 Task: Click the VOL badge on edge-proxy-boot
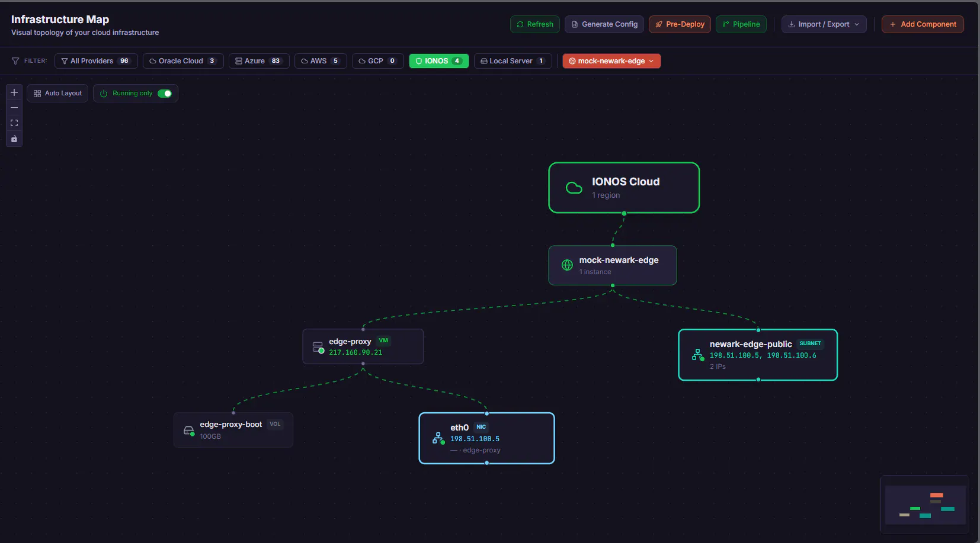click(x=275, y=424)
